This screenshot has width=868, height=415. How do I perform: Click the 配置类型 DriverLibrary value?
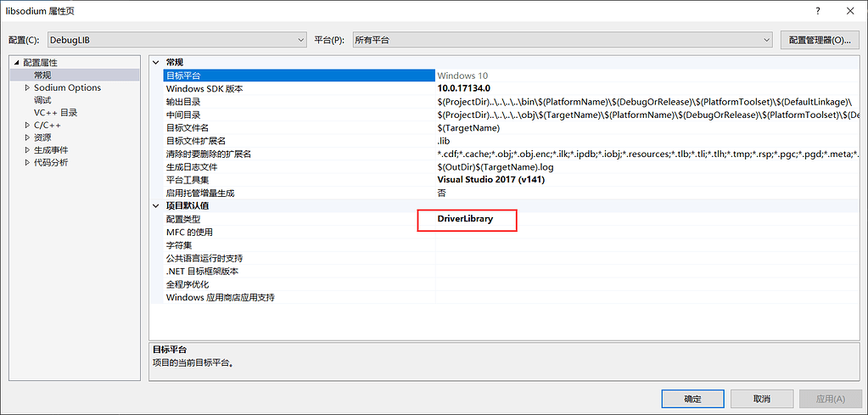pyautogui.click(x=465, y=219)
